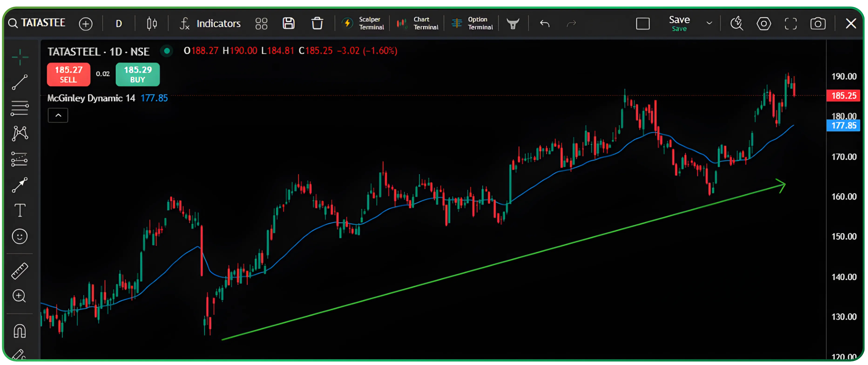Select the ruler measure tool
Image resolution: width=868 pixels, height=365 pixels.
(x=20, y=271)
